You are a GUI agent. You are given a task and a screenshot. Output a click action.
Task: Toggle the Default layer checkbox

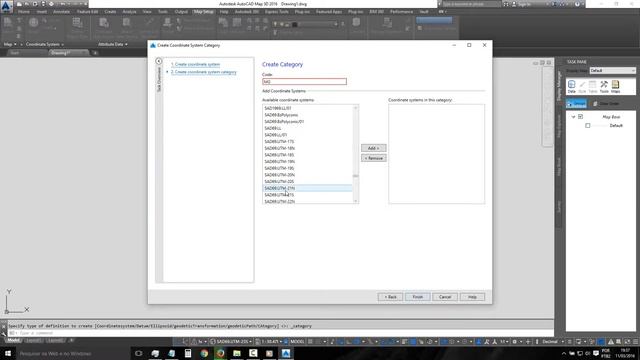click(x=588, y=126)
